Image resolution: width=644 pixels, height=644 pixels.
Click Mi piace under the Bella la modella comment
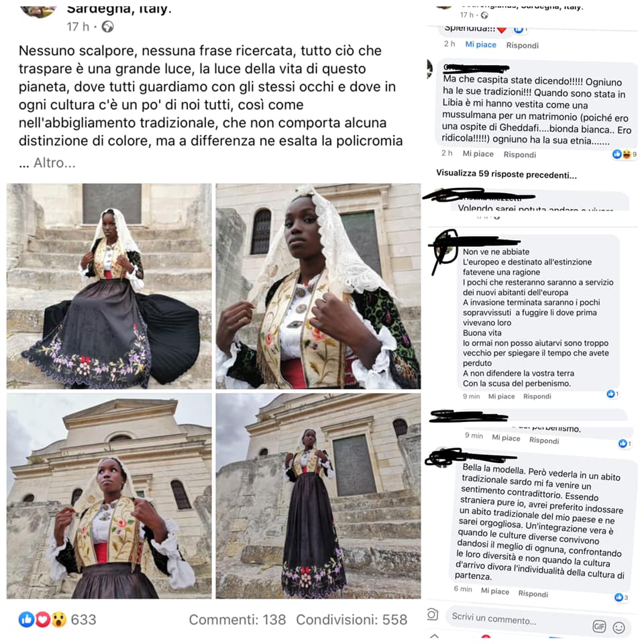(x=495, y=591)
